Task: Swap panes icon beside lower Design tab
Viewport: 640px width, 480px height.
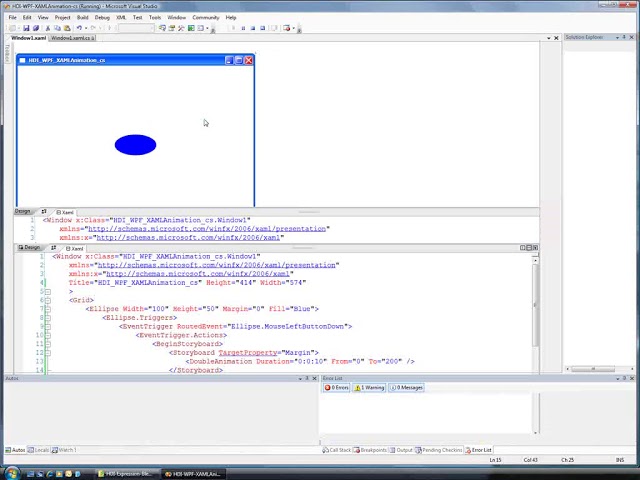Action: click(53, 248)
